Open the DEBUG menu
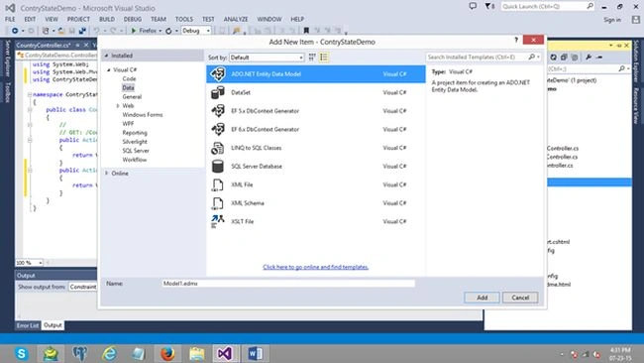The image size is (644, 363). tap(133, 19)
